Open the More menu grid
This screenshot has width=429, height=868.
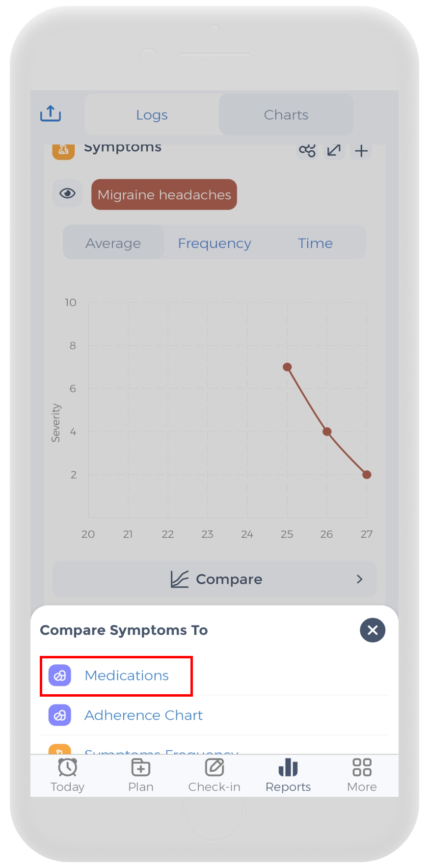(x=362, y=775)
